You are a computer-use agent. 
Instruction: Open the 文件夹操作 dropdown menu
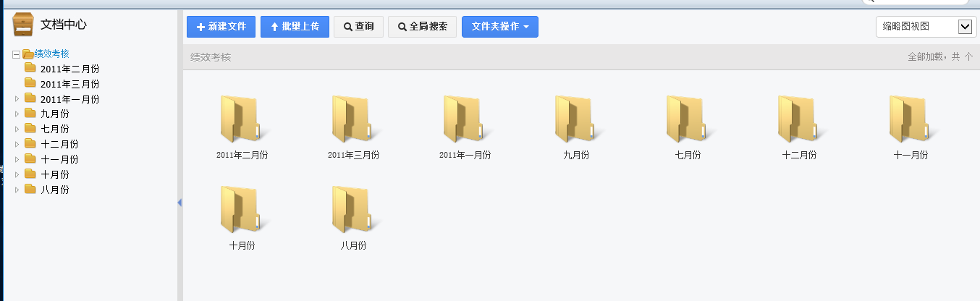[499, 27]
